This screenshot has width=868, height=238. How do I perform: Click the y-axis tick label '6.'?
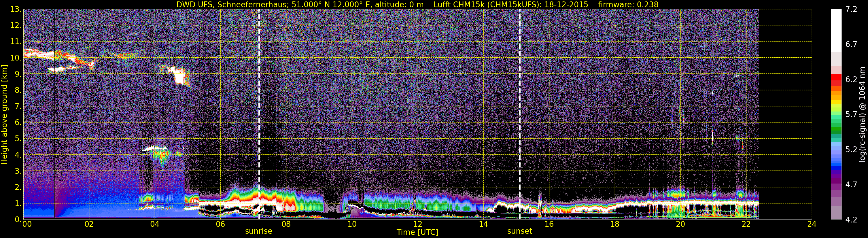click(x=18, y=123)
